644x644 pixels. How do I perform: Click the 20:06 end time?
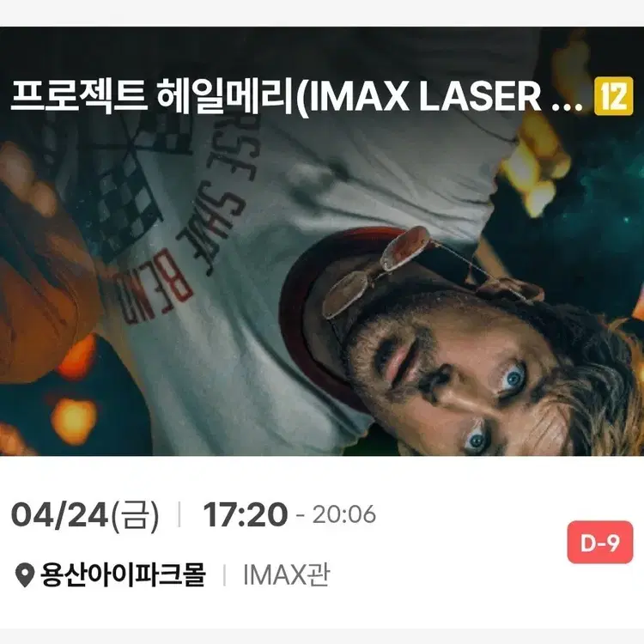tap(343, 514)
